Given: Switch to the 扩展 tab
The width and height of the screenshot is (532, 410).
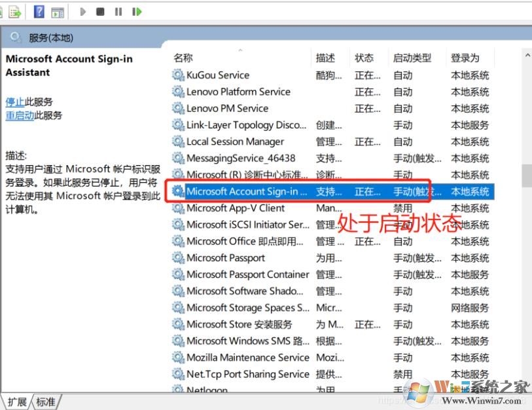Looking at the screenshot, I should pyautogui.click(x=17, y=402).
